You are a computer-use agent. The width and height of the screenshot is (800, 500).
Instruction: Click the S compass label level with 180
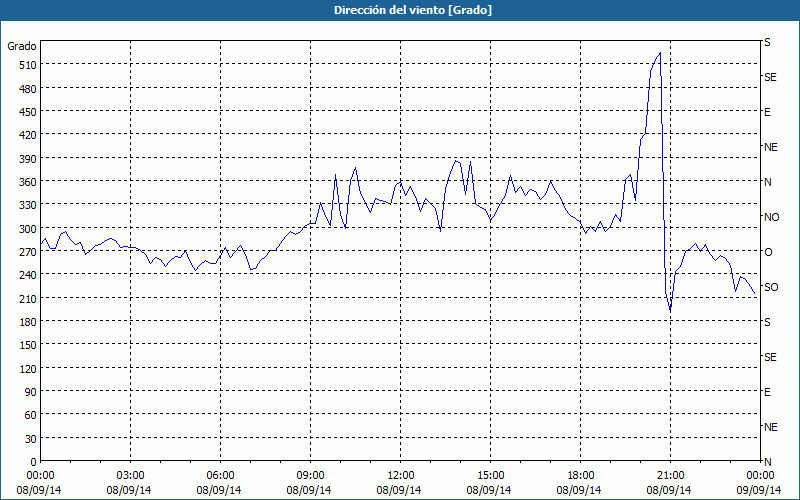pos(767,322)
